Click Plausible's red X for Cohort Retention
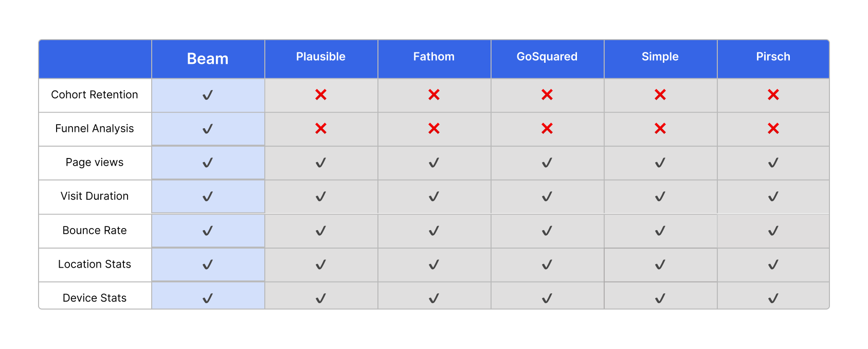This screenshot has width=868, height=349. 321,95
